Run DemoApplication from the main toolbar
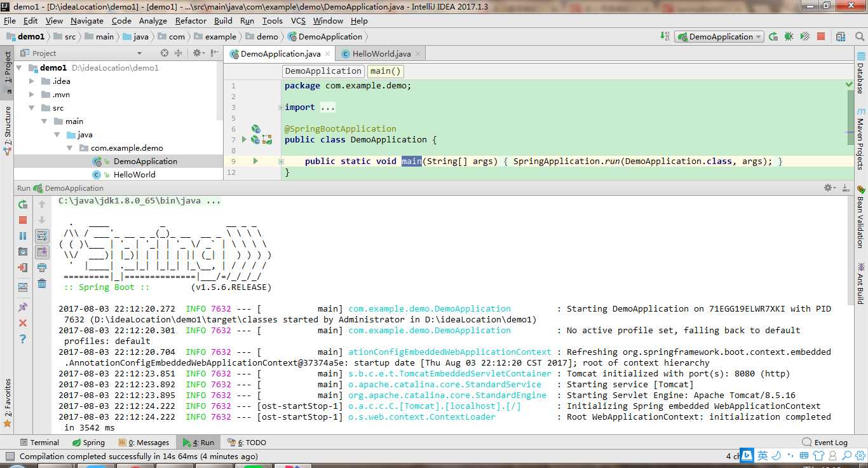Viewport: 868px width, 468px height. (773, 37)
